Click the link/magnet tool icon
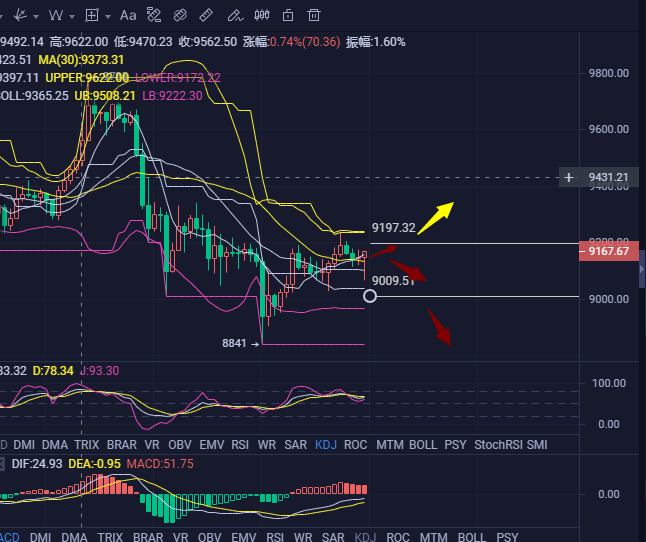This screenshot has width=646, height=542. tap(179, 15)
